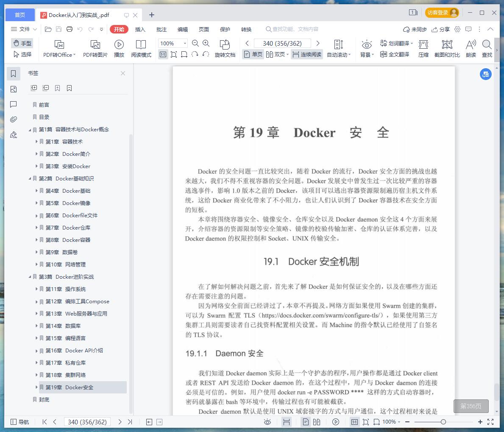Enter fullscreen from the status bar
This screenshot has height=432, width=504.
[490, 422]
